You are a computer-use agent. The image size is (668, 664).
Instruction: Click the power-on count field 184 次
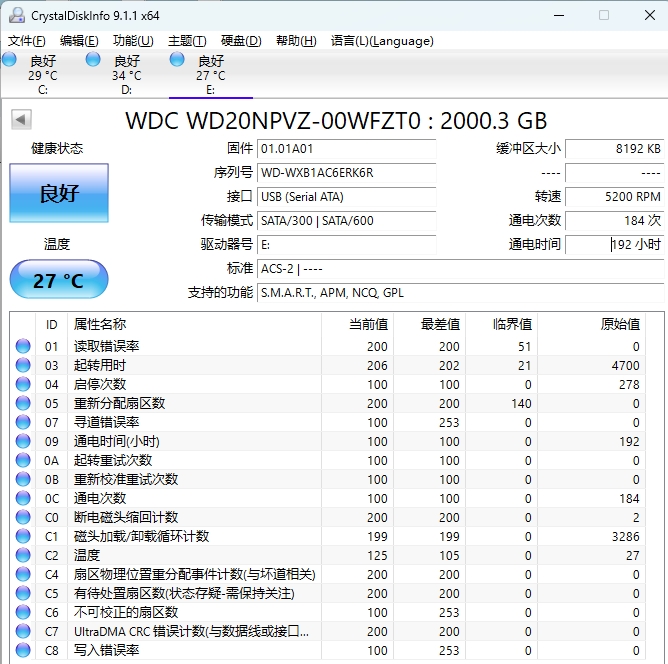click(614, 221)
